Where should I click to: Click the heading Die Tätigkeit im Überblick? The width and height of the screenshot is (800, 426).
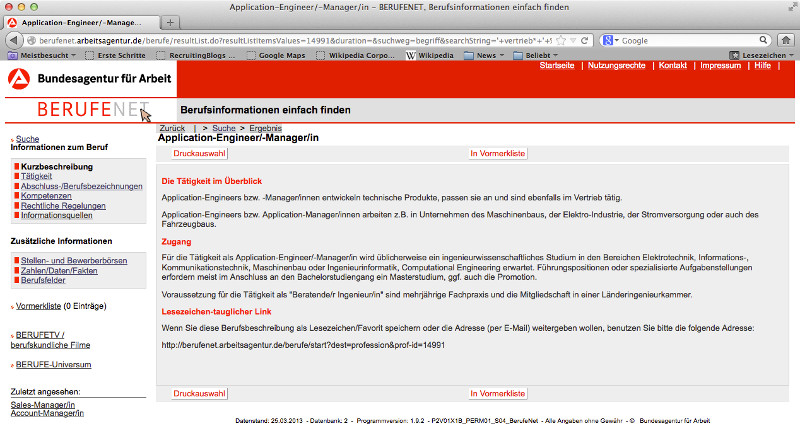[x=212, y=181]
